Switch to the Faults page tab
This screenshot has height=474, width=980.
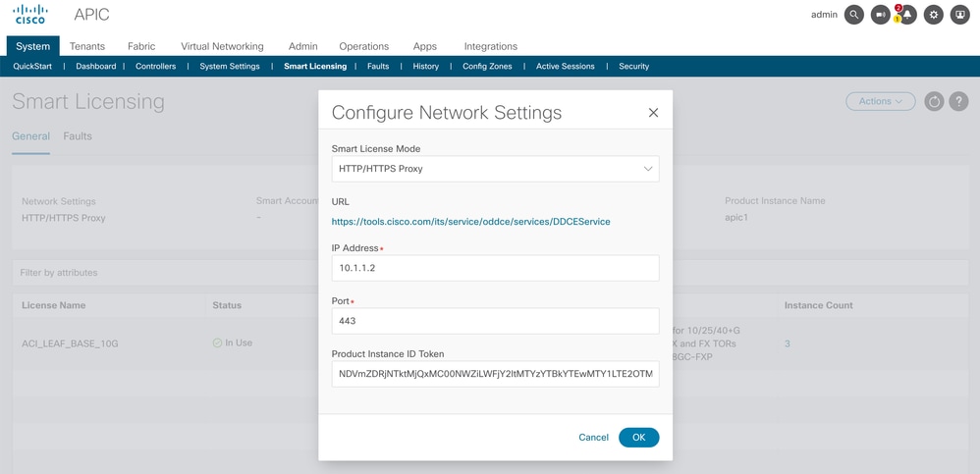78,136
